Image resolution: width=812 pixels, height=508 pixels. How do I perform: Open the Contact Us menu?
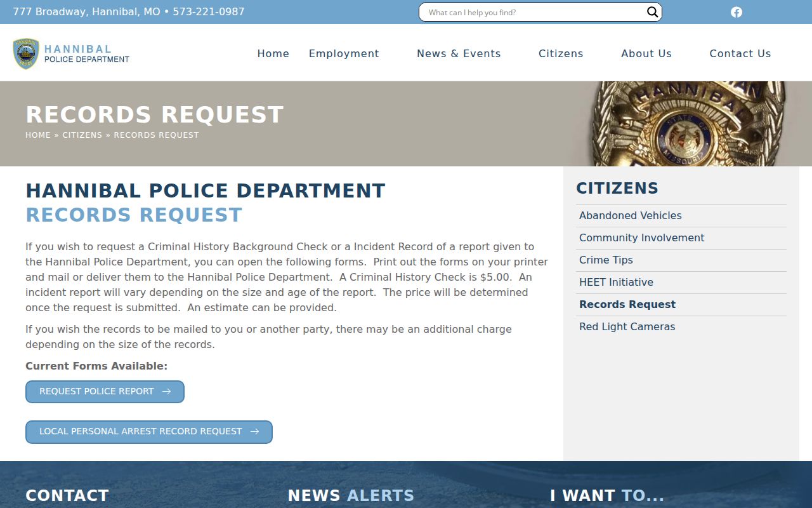click(x=740, y=53)
